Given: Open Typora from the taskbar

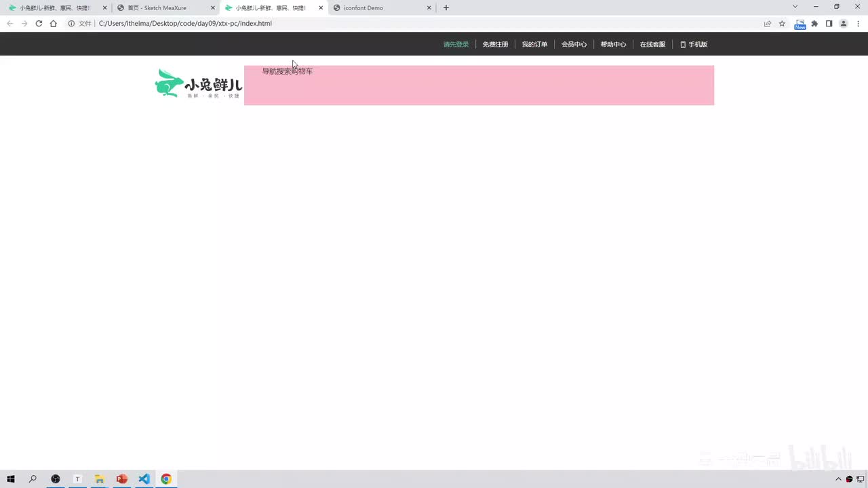Looking at the screenshot, I should click(77, 479).
